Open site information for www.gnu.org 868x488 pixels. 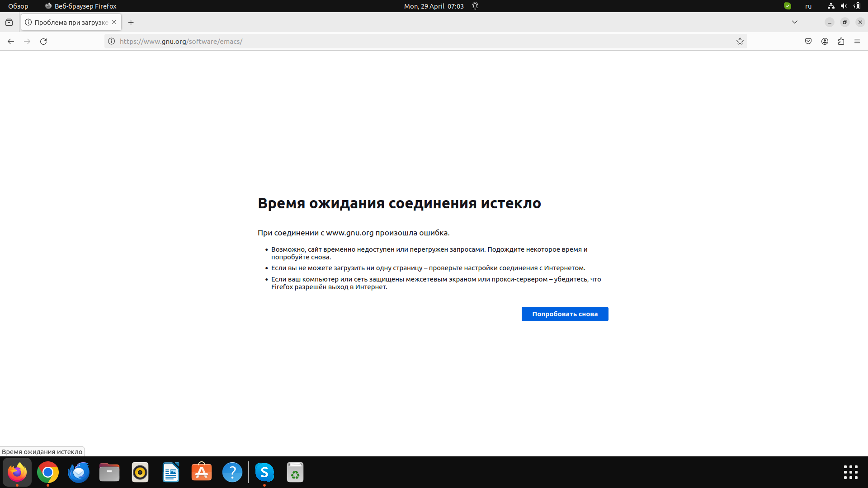(112, 41)
